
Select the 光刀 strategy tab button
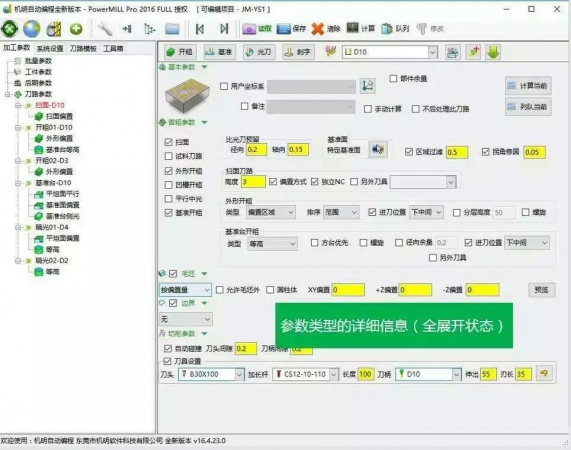(259, 52)
